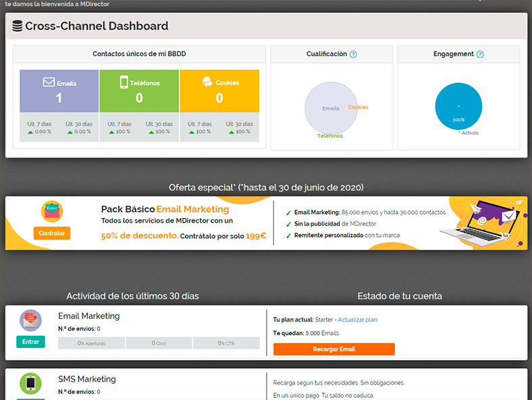Click the Emails Últ. 30 días percentage

point(83,131)
